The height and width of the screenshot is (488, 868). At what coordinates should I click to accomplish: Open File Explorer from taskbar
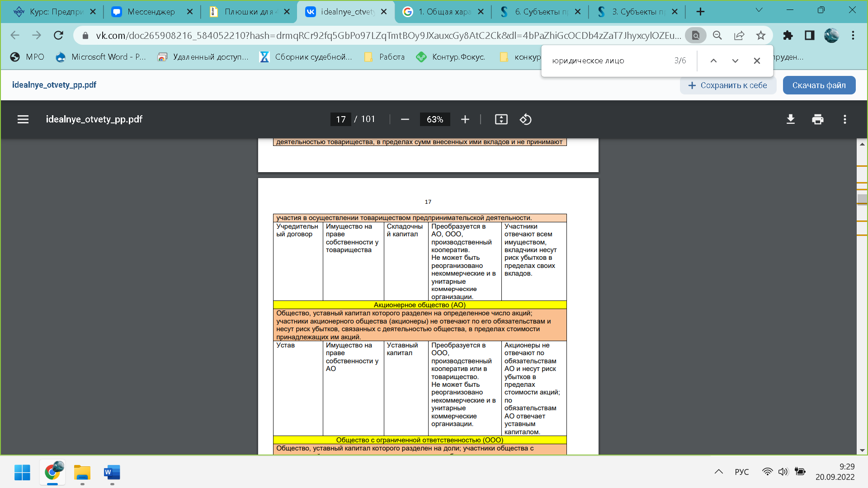pos(82,473)
